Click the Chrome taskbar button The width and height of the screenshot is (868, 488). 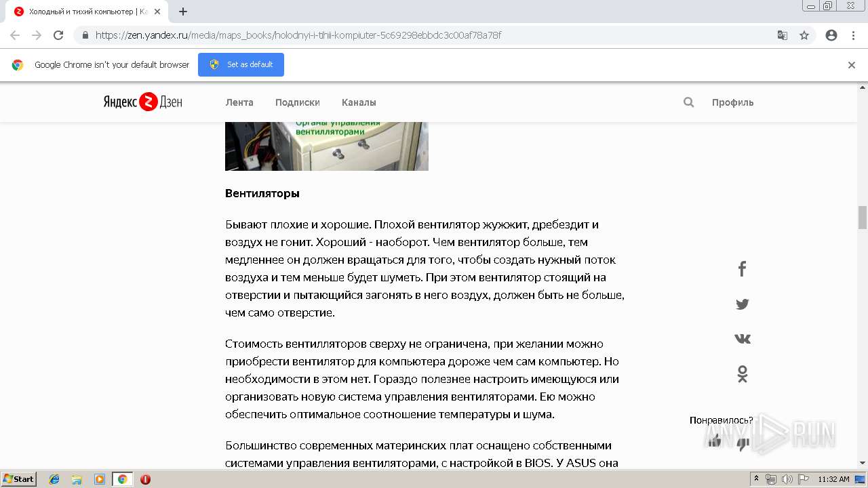pos(123,479)
